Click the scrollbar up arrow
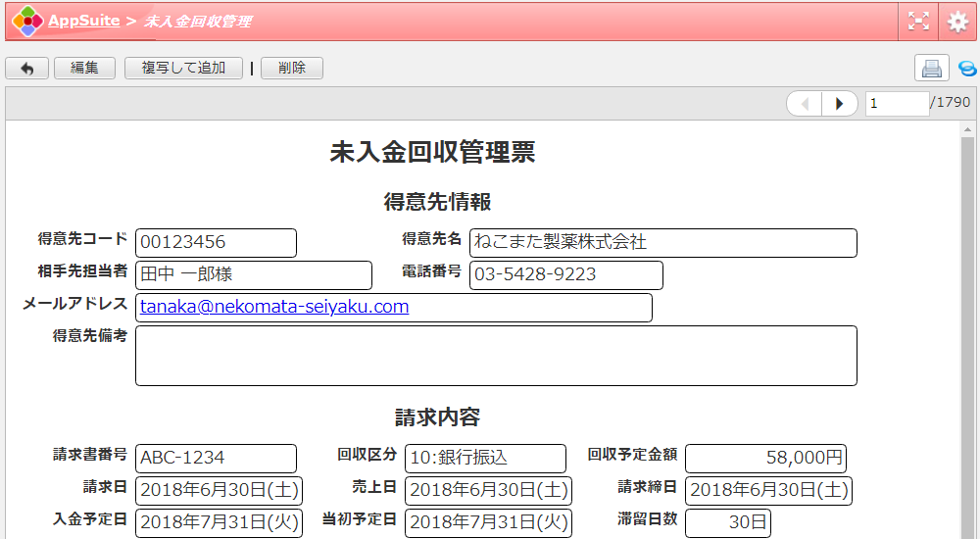Image resolution: width=980 pixels, height=539 pixels. click(x=968, y=129)
